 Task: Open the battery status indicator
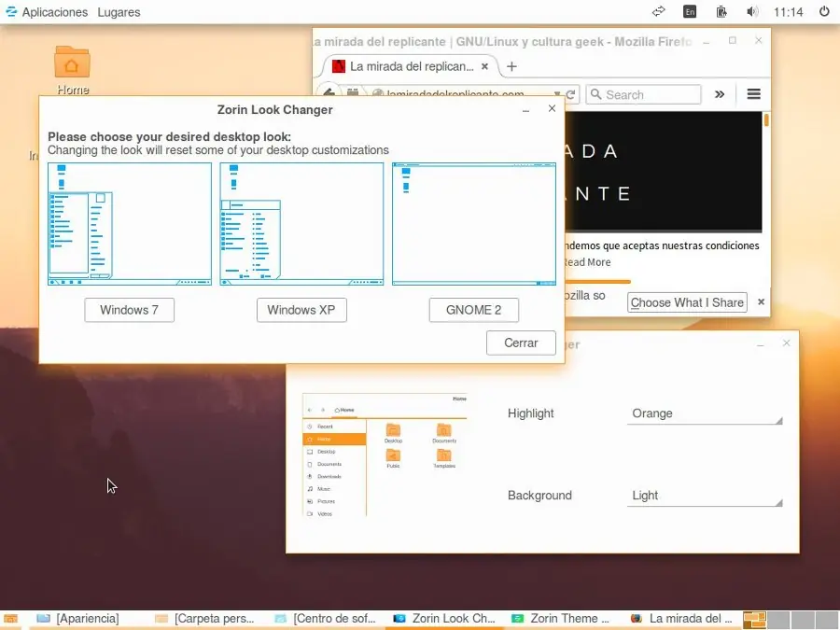[721, 11]
